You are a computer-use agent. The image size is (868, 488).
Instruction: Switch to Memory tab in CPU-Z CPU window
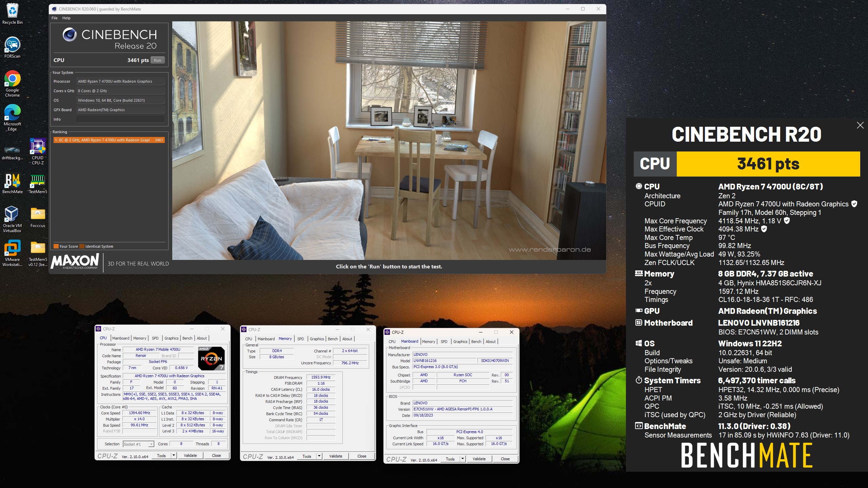tap(140, 338)
